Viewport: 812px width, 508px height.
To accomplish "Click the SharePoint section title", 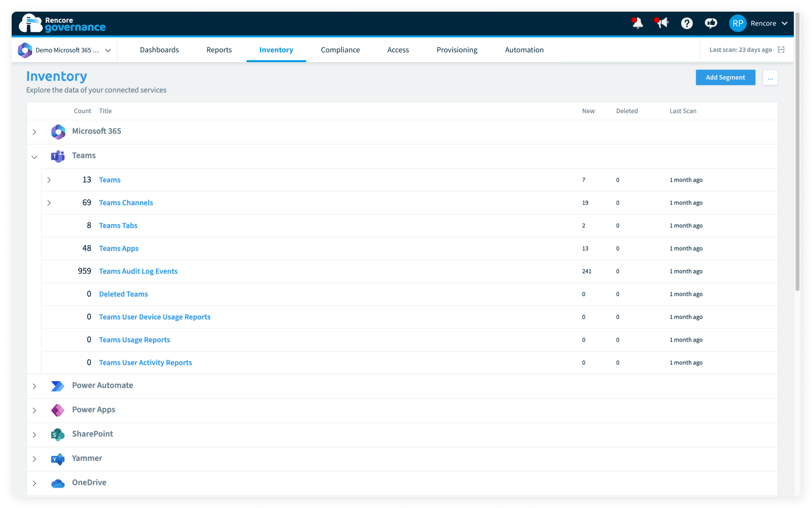I will pyautogui.click(x=93, y=434).
